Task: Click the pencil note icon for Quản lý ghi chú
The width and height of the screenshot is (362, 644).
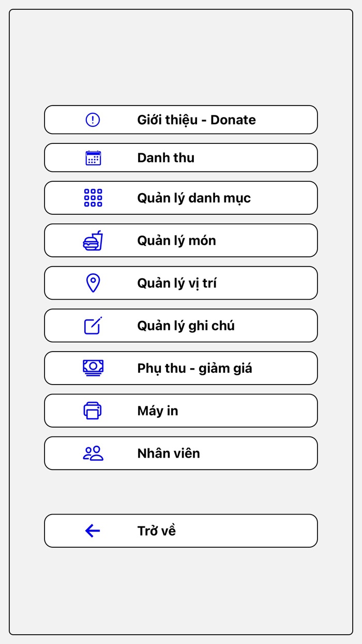Action: pos(93,325)
